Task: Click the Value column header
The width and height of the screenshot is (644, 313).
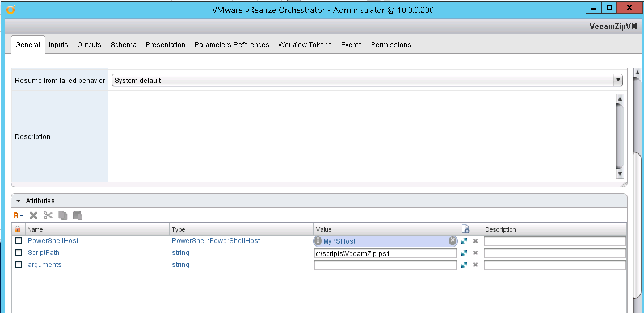Action: pyautogui.click(x=386, y=229)
